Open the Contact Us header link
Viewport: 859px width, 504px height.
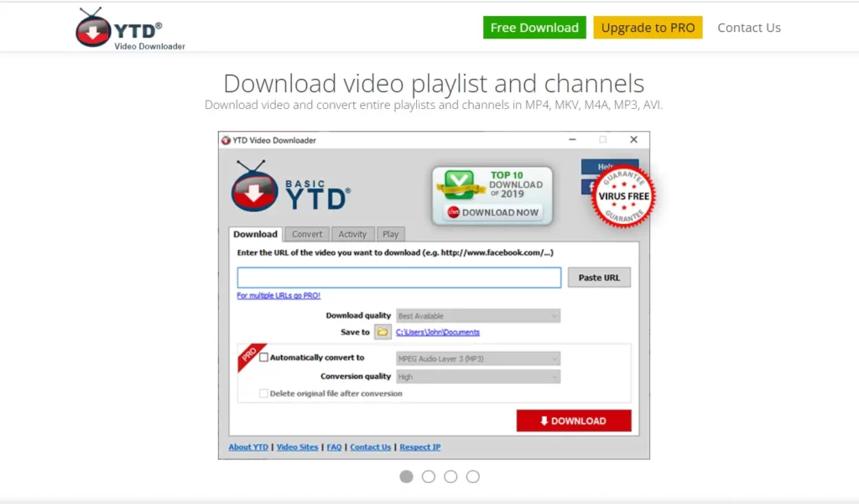click(749, 28)
